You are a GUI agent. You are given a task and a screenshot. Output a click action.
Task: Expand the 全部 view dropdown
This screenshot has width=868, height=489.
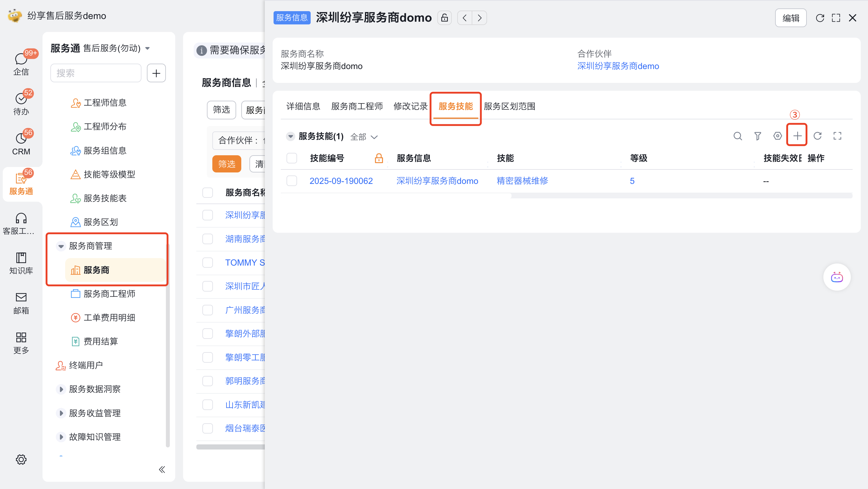tap(364, 137)
